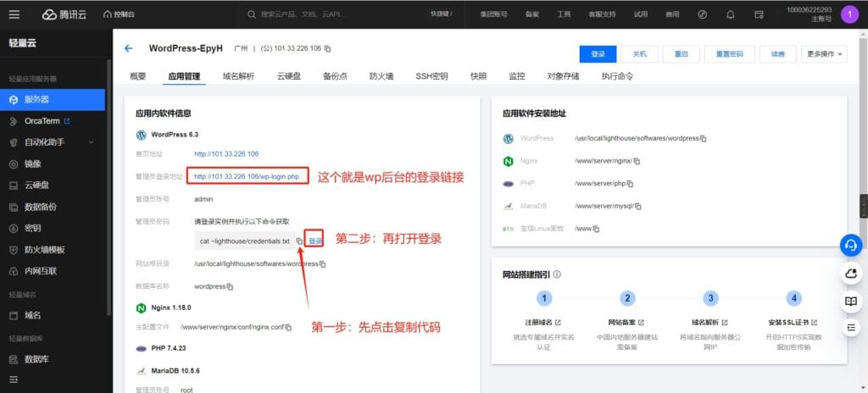The height and width of the screenshot is (393, 868).
Task: Switch to the 执行命令 tab
Action: 617,76
